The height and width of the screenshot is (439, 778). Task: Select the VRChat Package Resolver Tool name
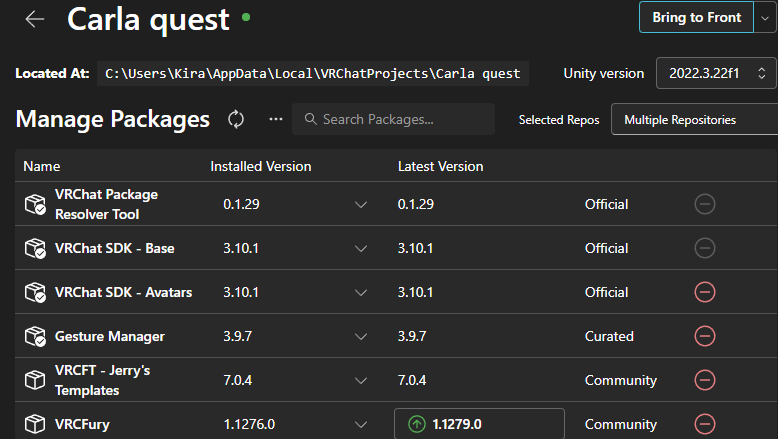coord(106,204)
